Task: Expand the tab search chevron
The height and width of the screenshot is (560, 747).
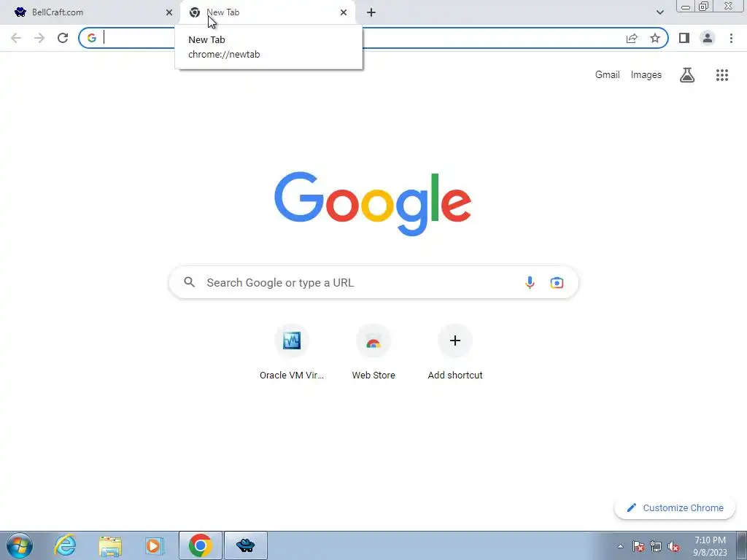Action: pyautogui.click(x=659, y=12)
